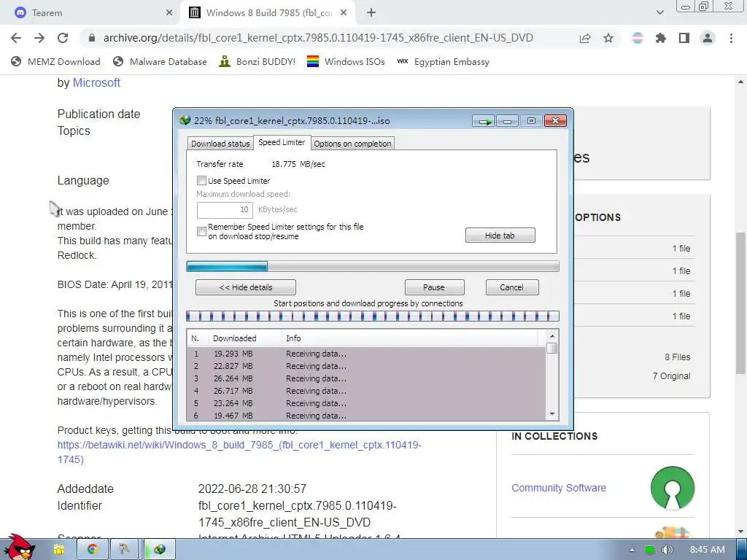Select connection row 5 with 23.264 MB
747x560 pixels.
coord(366,403)
